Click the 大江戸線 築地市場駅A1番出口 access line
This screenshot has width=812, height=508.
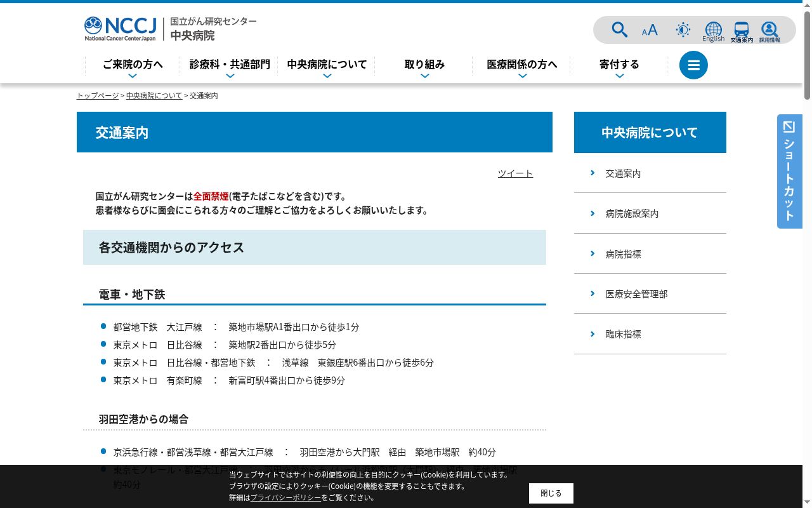pyautogui.click(x=236, y=327)
